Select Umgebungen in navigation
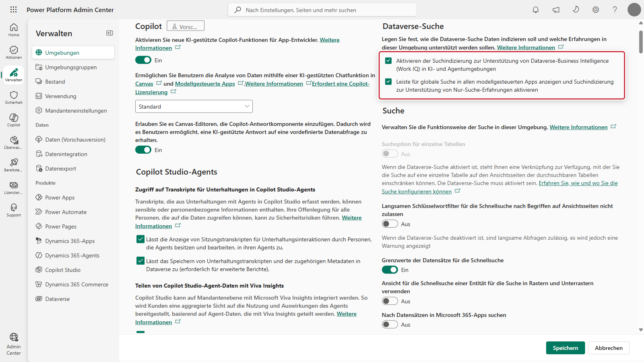Screen dimensions: 644x362 click(x=73, y=52)
